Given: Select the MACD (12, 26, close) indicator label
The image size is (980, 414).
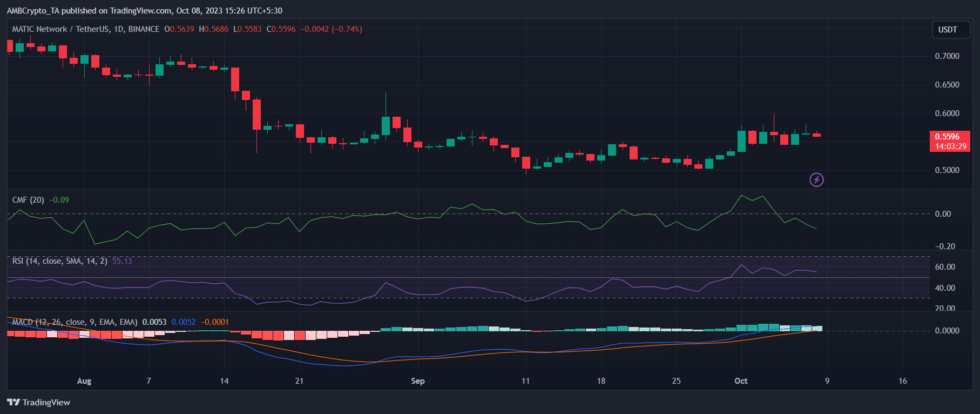Looking at the screenshot, I should 75,322.
